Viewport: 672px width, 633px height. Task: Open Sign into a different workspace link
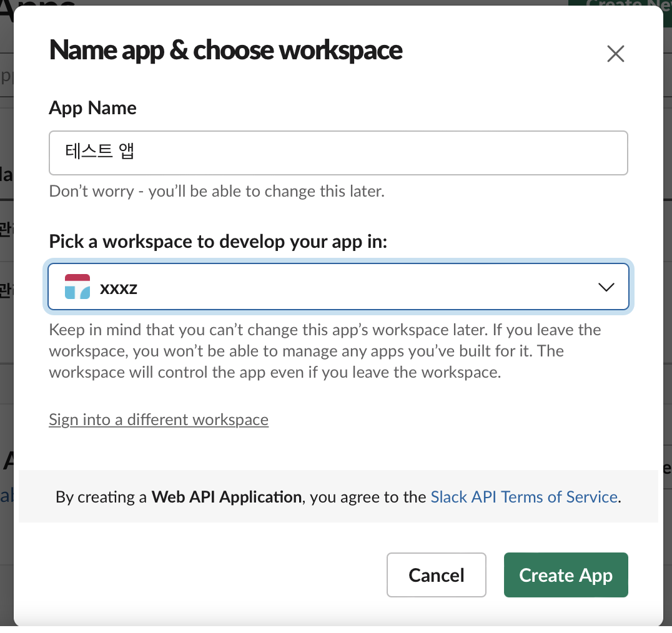coord(159,420)
